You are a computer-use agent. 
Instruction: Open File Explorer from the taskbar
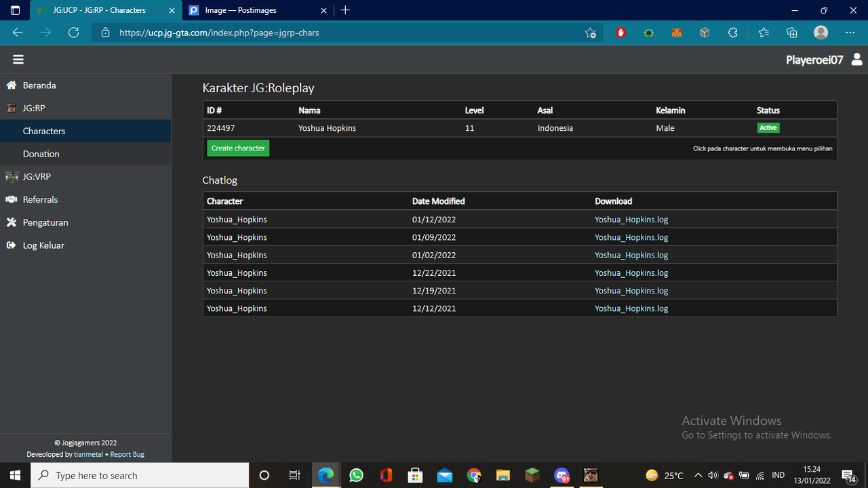click(503, 475)
